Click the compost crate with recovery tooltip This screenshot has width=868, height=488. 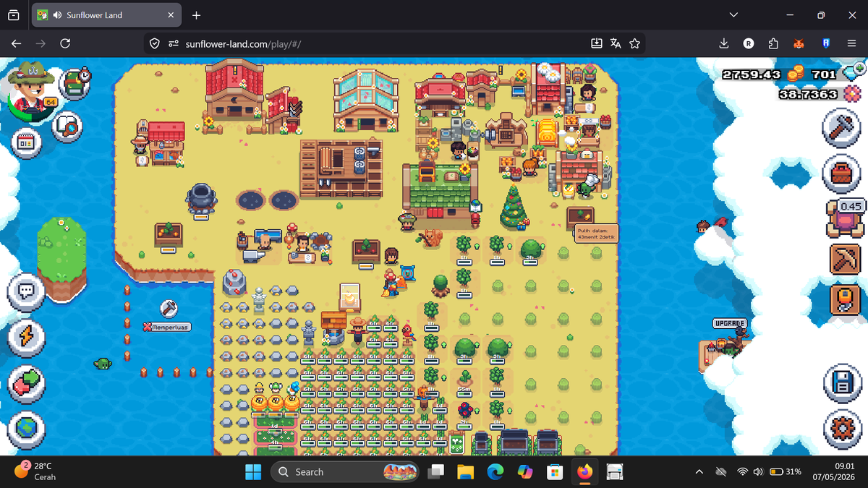581,218
